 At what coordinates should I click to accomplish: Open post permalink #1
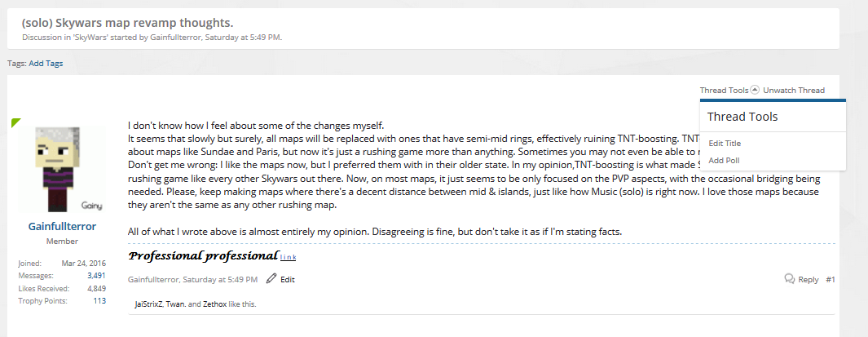click(831, 279)
